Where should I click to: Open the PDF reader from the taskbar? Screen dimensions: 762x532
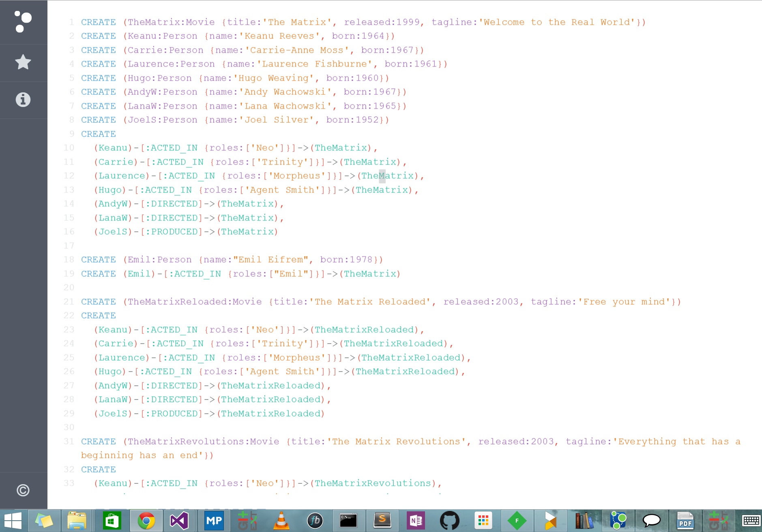pos(685,521)
